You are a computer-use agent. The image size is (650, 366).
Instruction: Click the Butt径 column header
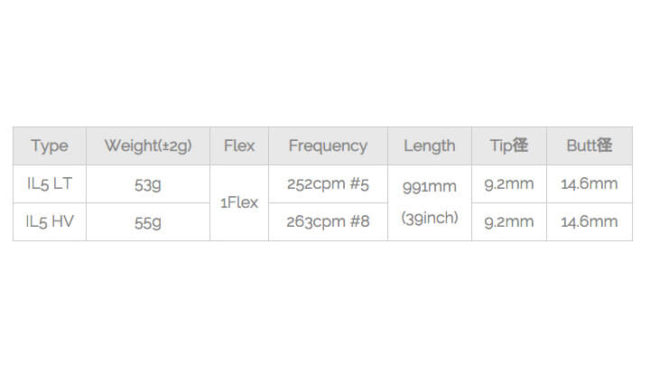(x=589, y=146)
